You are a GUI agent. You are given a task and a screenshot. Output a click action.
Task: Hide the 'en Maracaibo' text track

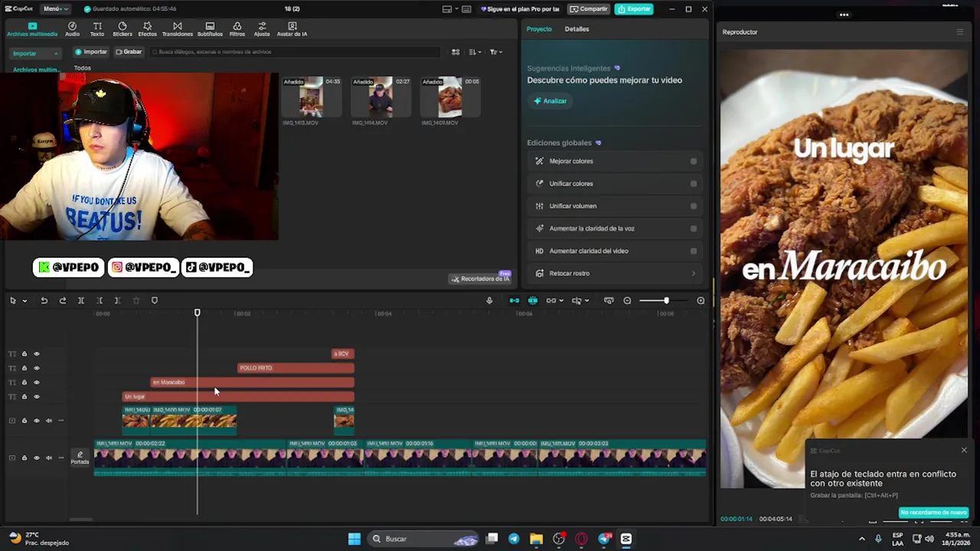click(36, 382)
